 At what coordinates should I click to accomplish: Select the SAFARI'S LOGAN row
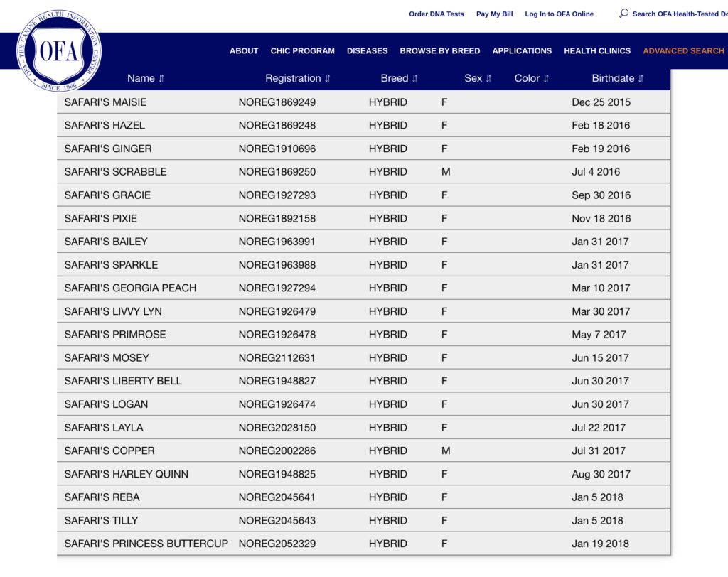click(363, 404)
